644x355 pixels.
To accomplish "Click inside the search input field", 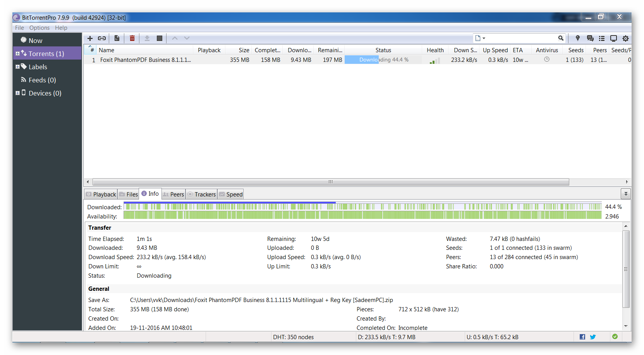I will tap(522, 38).
